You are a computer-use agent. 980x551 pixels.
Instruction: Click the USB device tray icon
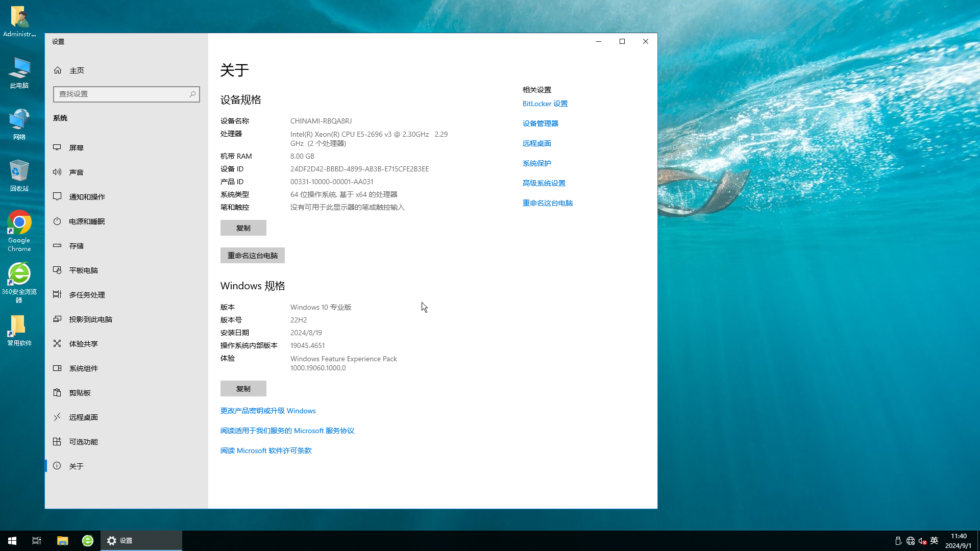point(898,541)
